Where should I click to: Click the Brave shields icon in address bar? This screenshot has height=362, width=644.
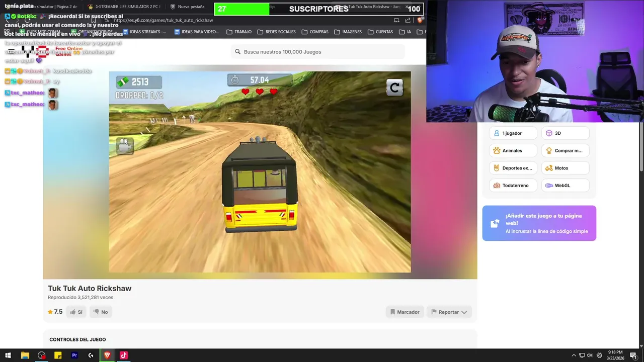pyautogui.click(x=420, y=20)
